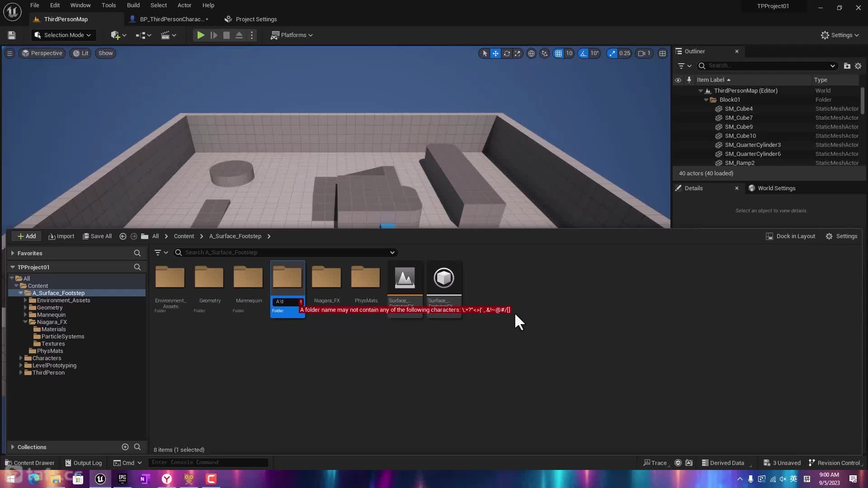Toggle visibility column eye icon in Outliner

678,80
